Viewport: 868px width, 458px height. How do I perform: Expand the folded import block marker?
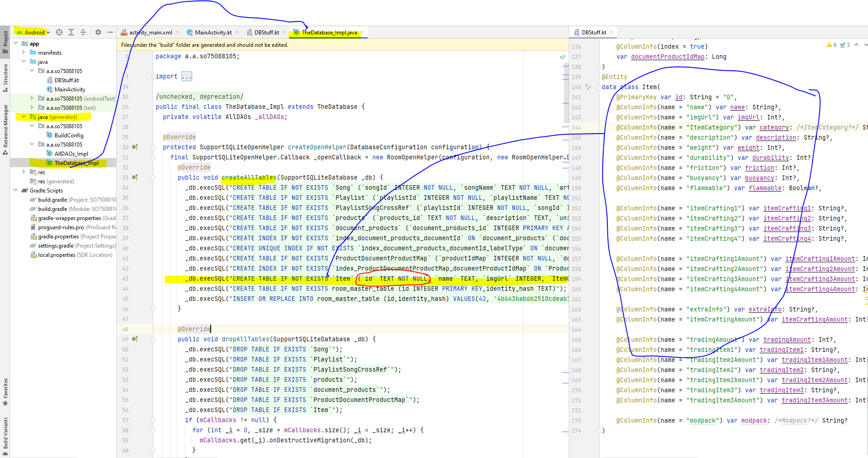[153, 77]
